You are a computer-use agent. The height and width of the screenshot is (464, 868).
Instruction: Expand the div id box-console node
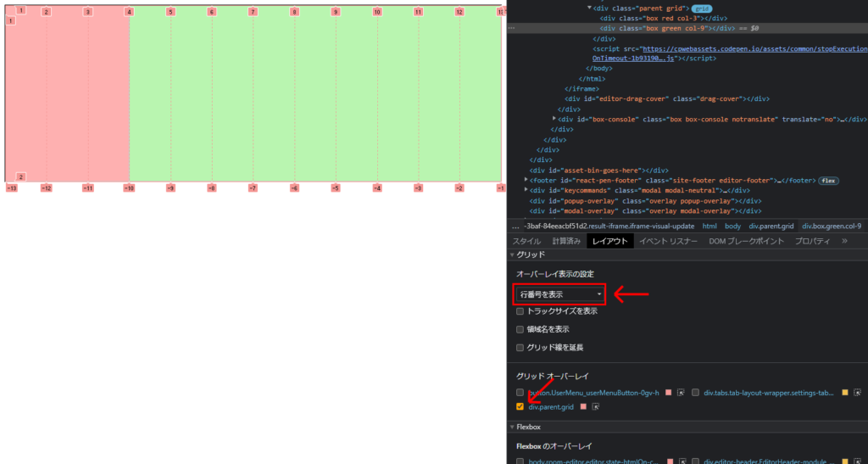click(554, 119)
